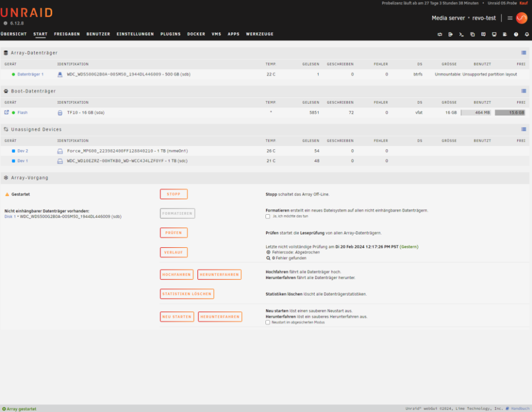Click the HOCHFAHREN button

(x=177, y=275)
